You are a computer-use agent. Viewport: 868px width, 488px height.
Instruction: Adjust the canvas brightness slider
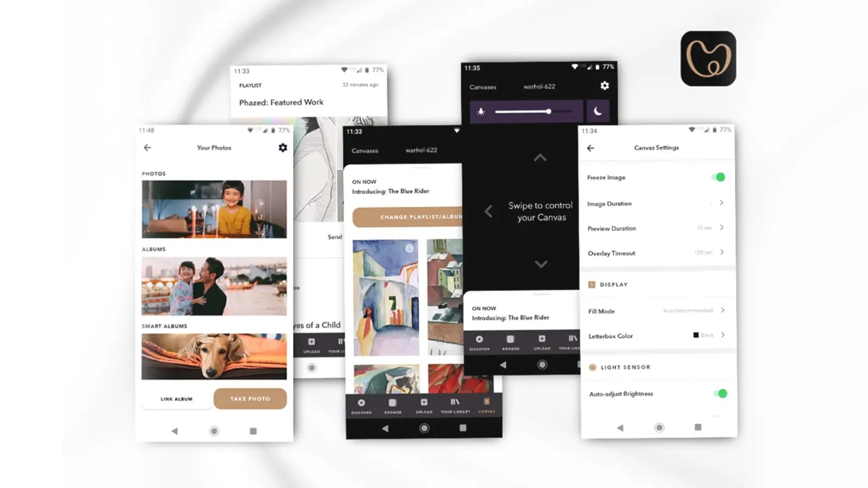pos(548,112)
